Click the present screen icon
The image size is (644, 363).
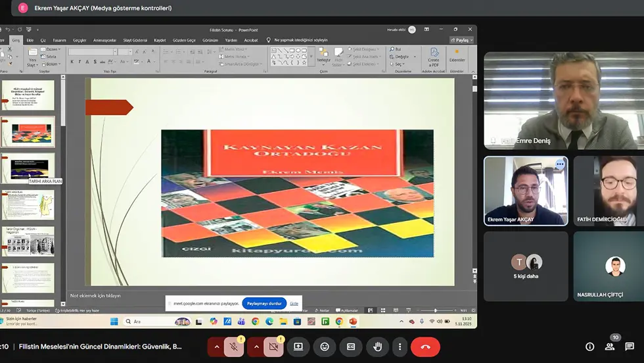298,347
